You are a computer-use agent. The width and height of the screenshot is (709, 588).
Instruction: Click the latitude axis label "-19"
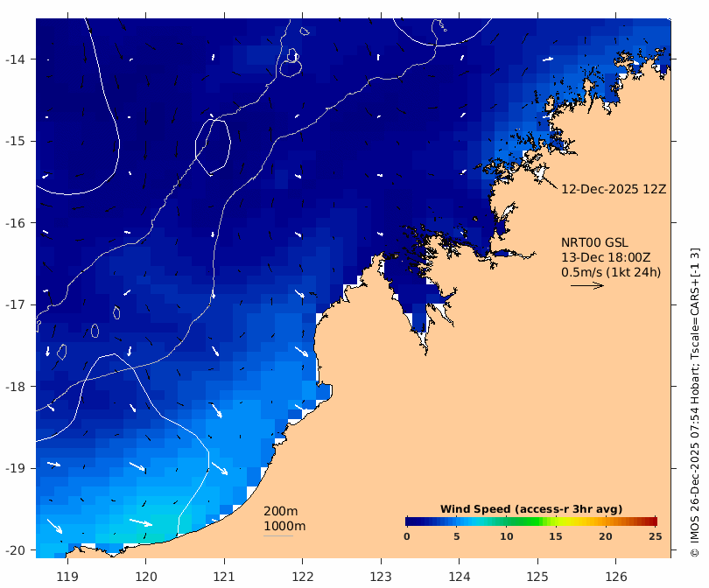pos(15,468)
